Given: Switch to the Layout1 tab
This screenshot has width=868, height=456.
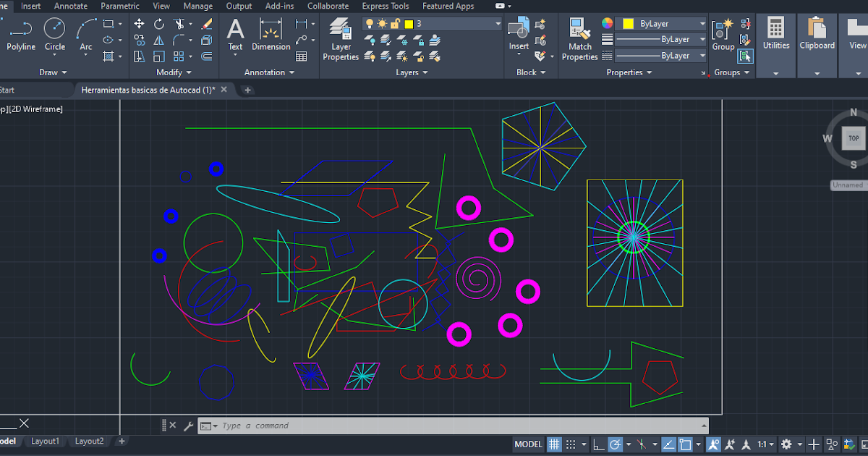Looking at the screenshot, I should (45, 441).
